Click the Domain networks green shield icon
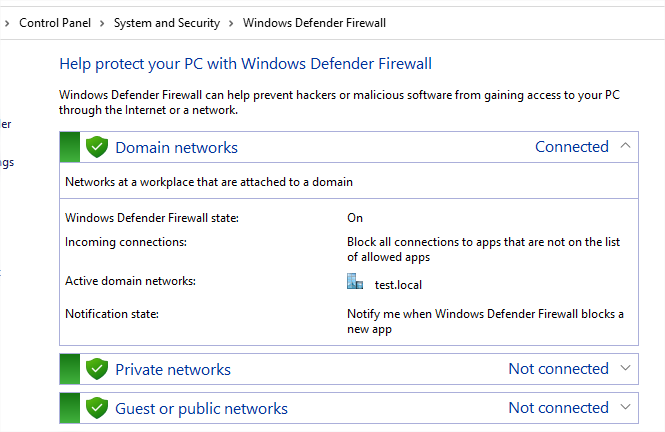 coord(97,147)
